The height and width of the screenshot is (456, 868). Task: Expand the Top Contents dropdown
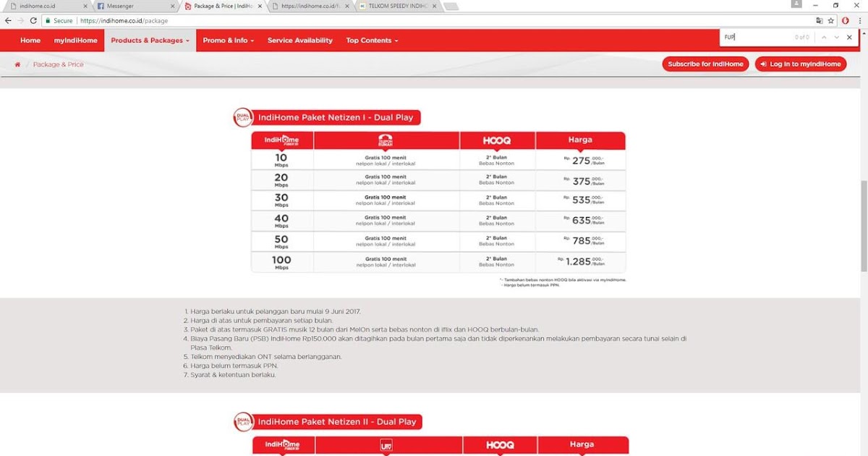tap(372, 41)
